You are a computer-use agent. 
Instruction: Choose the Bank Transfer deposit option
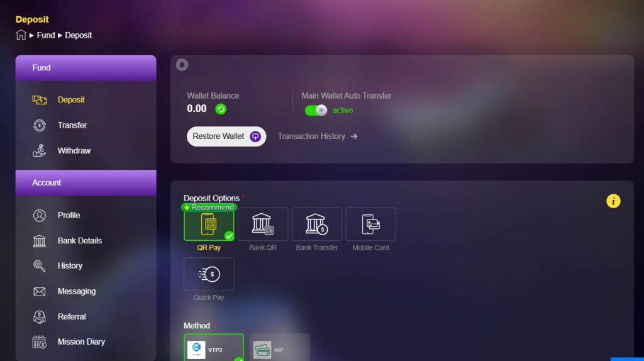click(x=317, y=225)
